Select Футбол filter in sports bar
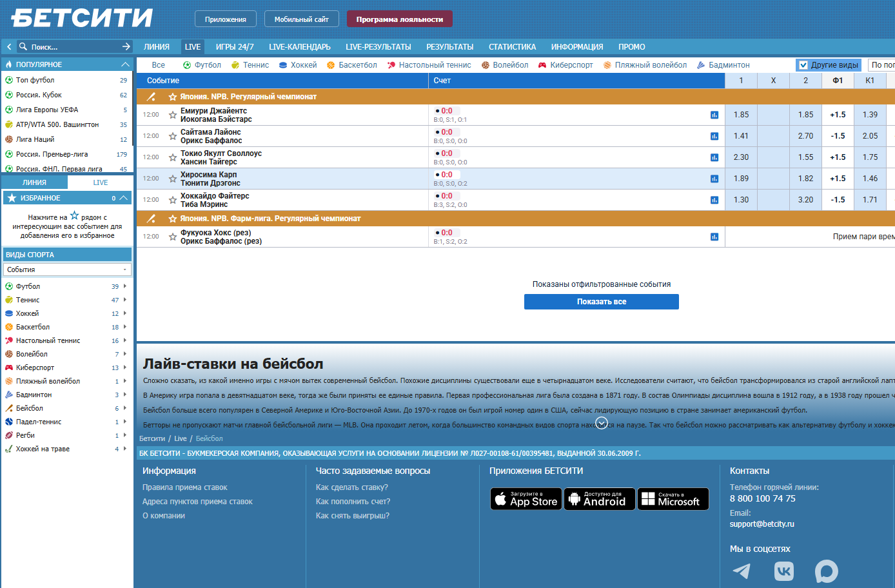The image size is (895, 588). click(x=202, y=65)
